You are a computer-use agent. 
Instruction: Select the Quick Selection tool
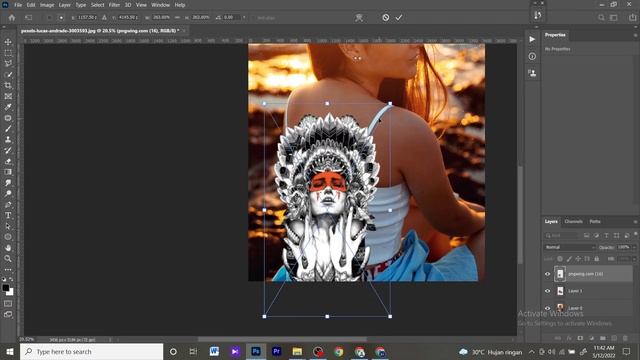click(x=8, y=75)
